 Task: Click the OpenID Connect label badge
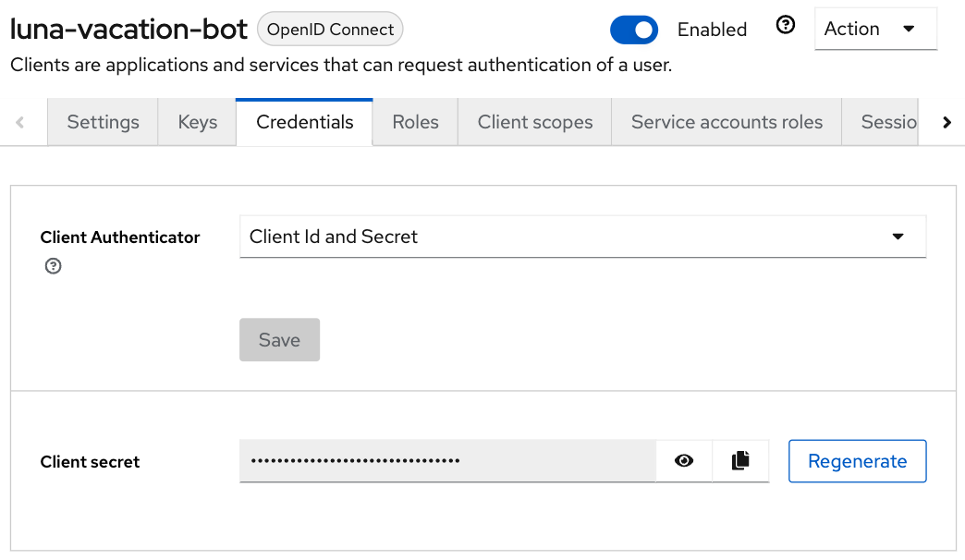(x=330, y=29)
